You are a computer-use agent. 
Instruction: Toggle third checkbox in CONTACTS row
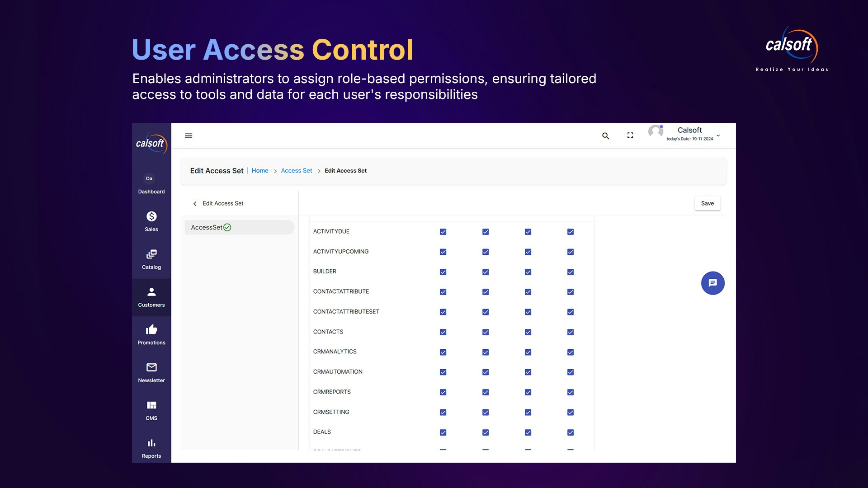click(528, 332)
